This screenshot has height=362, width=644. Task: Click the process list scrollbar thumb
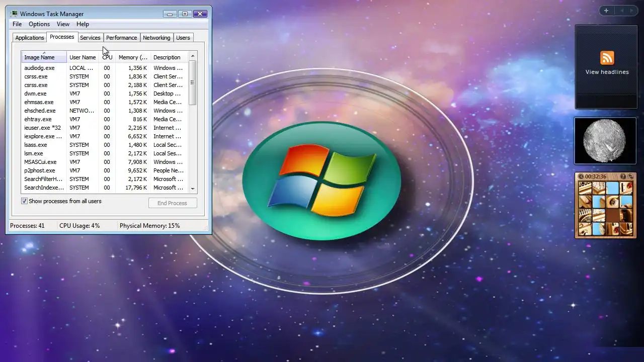[193, 82]
